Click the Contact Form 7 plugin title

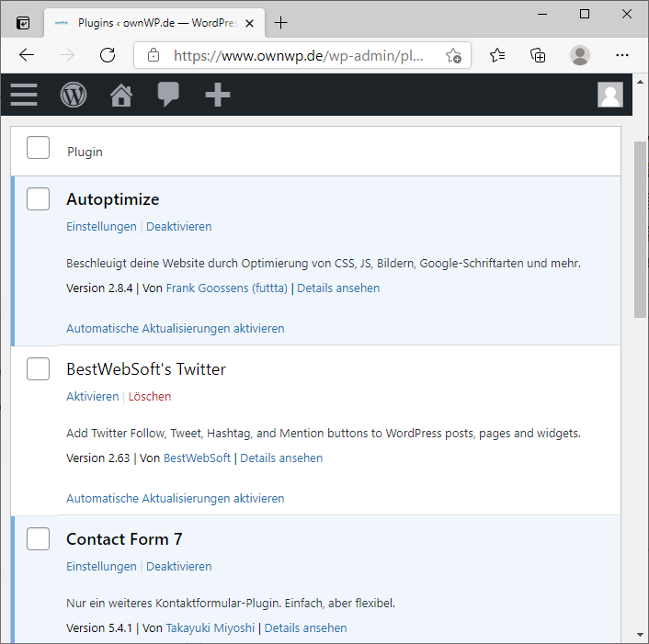pos(124,539)
